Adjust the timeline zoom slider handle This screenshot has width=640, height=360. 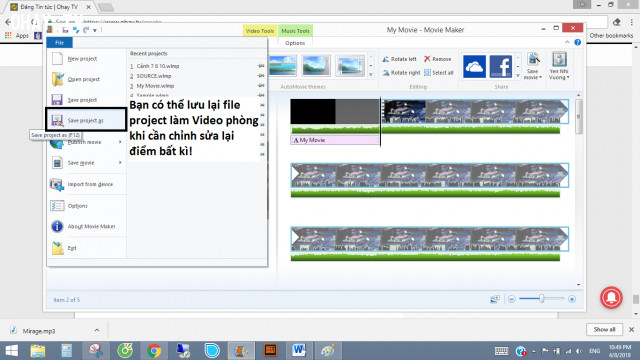tap(542, 299)
